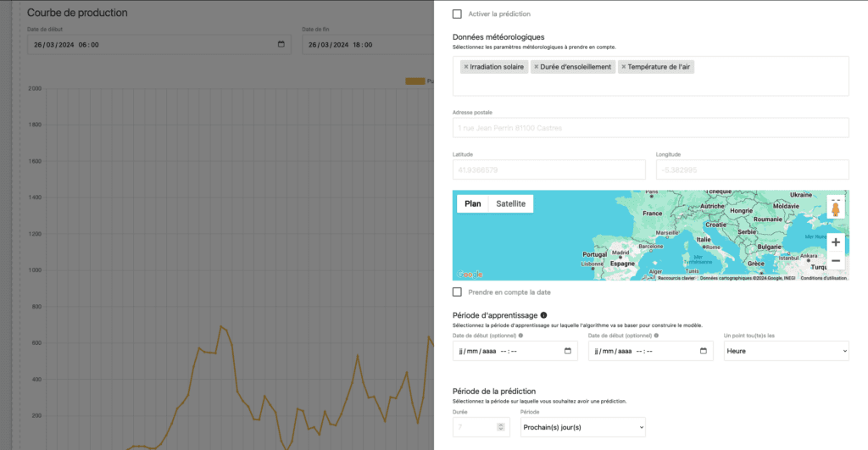Switch map to Plan view
868x450 pixels.
(x=473, y=203)
